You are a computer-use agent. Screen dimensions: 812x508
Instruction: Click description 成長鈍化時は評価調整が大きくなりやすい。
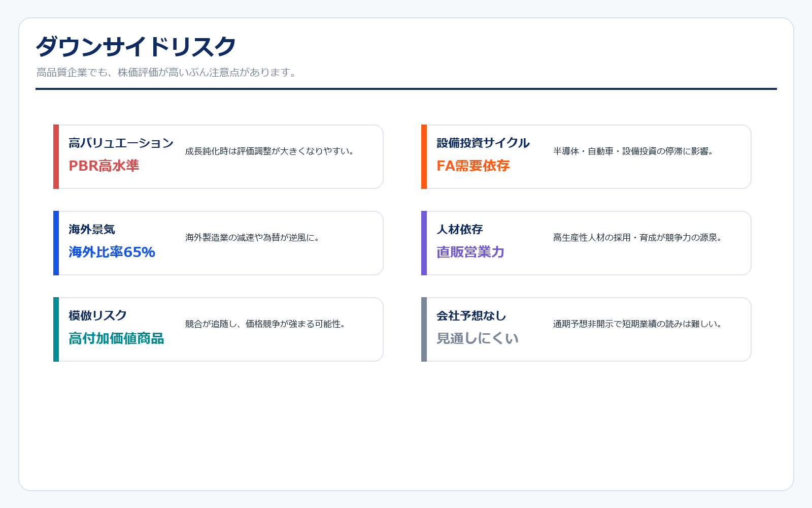(x=270, y=151)
